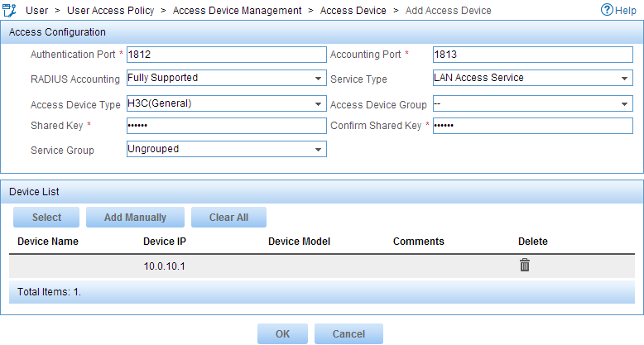The width and height of the screenshot is (644, 345).
Task: Go to User Access Policy breadcrumb
Action: click(110, 10)
